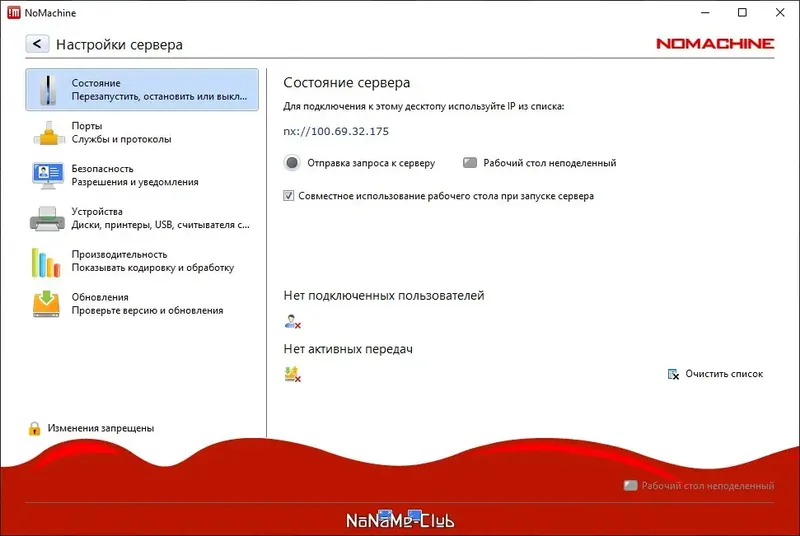Click the Очистить список button
The height and width of the screenshot is (536, 800).
click(x=715, y=374)
